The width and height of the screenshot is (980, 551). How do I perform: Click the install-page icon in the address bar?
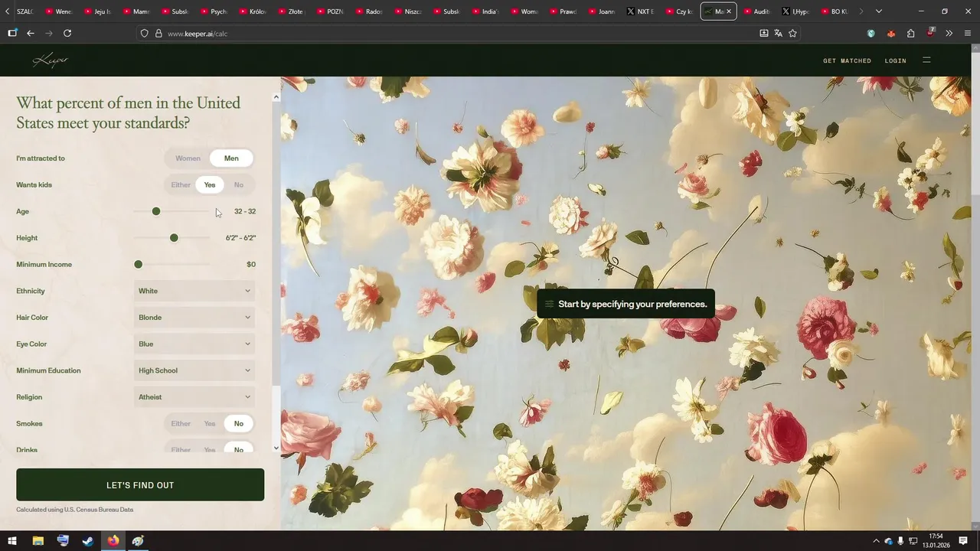763,33
